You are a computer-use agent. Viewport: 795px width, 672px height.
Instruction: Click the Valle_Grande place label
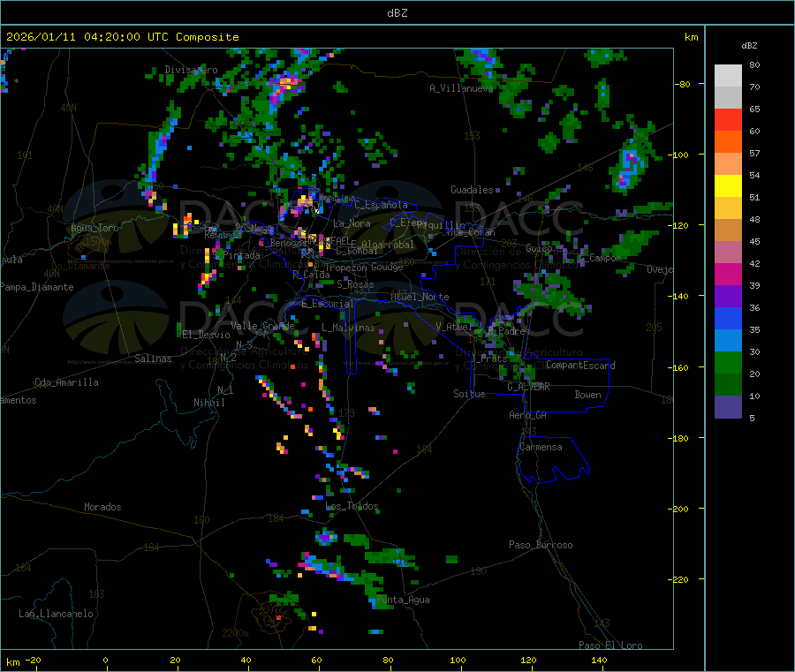point(262,326)
